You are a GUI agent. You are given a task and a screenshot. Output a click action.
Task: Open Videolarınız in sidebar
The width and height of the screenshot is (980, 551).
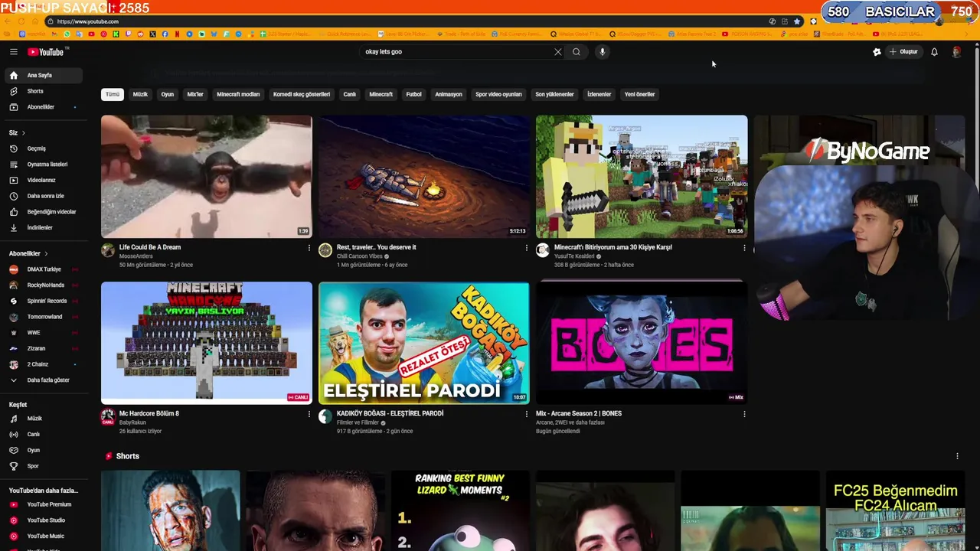point(43,181)
